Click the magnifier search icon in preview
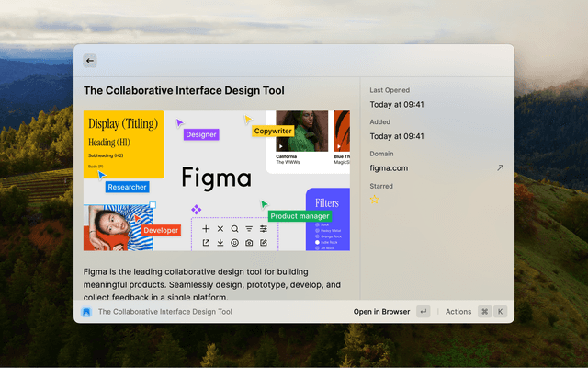Viewport: 588px width, 368px height. 234,228
